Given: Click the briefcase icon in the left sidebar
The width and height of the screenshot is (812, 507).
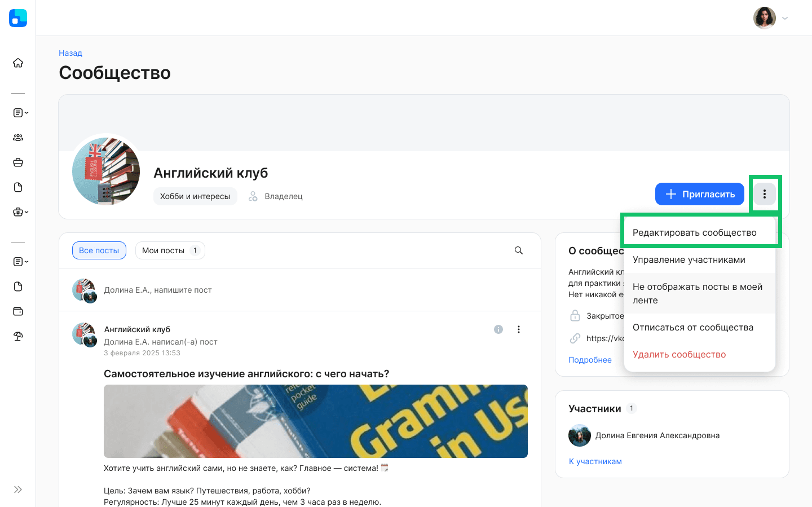Looking at the screenshot, I should pos(17,162).
